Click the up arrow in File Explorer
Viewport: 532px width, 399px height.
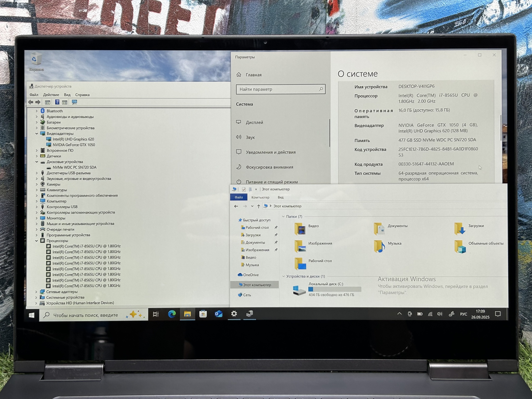pyautogui.click(x=258, y=206)
